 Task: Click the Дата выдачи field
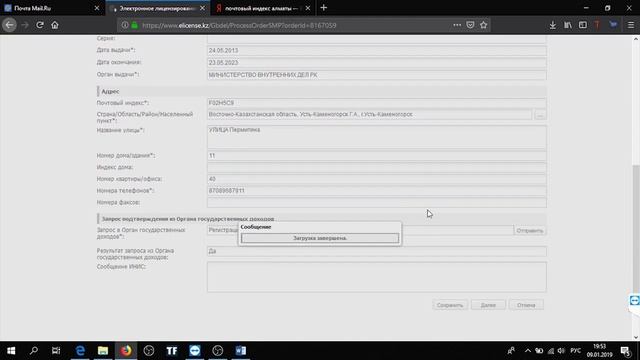click(x=376, y=50)
